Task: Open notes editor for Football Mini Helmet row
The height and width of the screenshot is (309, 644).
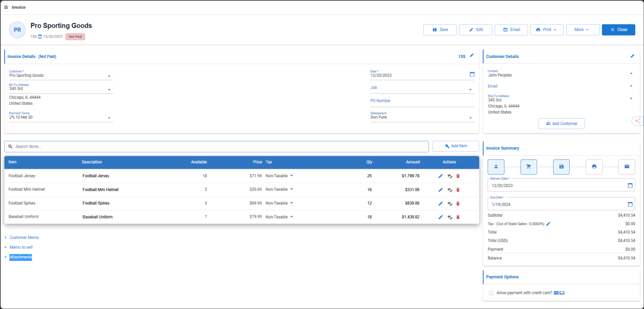Action: pos(449,190)
